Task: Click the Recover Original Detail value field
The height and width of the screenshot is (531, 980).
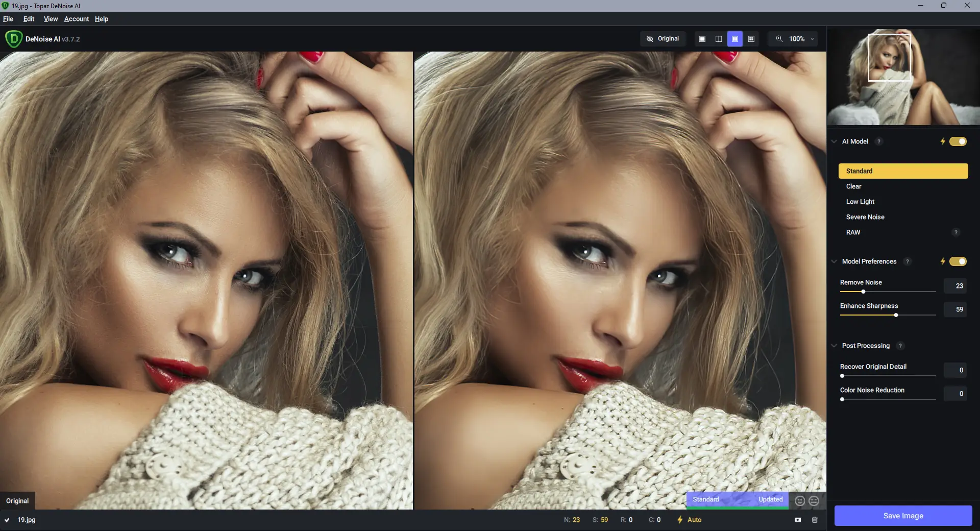Action: coord(954,370)
